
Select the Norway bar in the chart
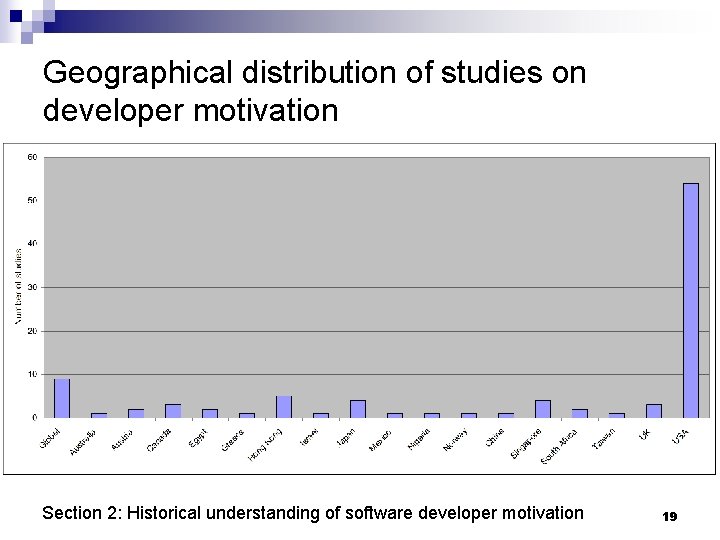(x=469, y=416)
